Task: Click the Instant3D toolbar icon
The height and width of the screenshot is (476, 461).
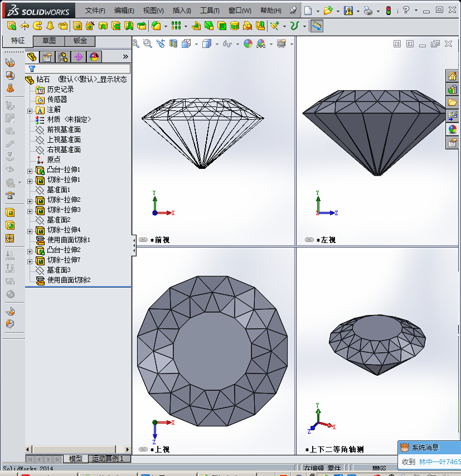Action: (317, 26)
